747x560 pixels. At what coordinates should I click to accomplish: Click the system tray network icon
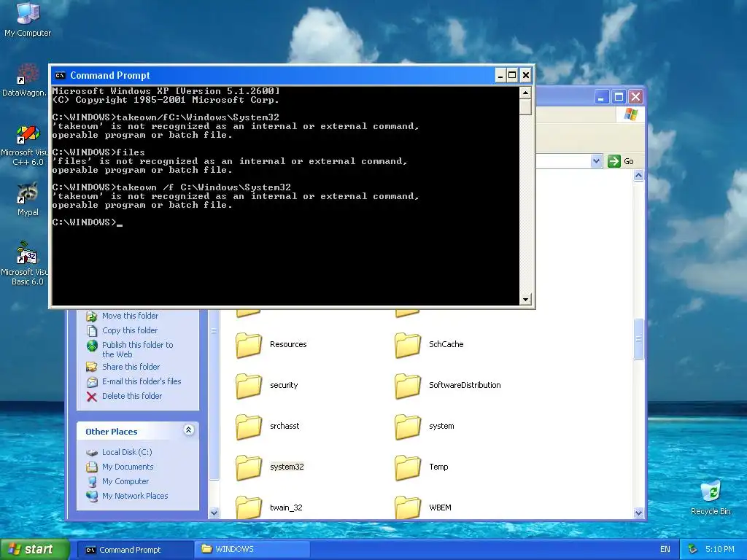693,549
